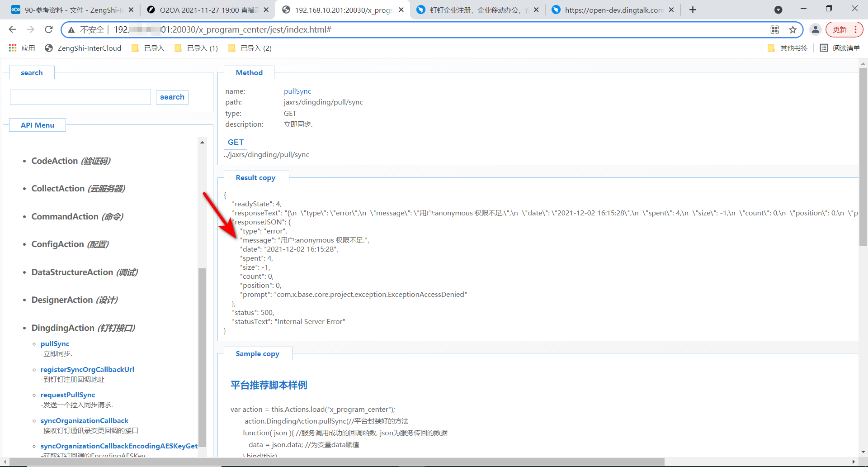Collapse DingdingAction (钉钉接口) menu item
Screen dimensions: 868x467
point(83,328)
